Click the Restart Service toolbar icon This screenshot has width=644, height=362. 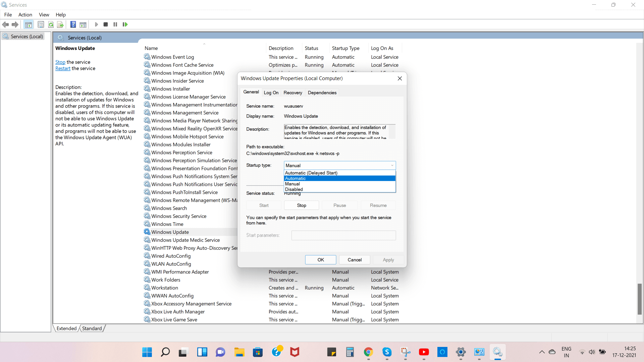click(125, 24)
